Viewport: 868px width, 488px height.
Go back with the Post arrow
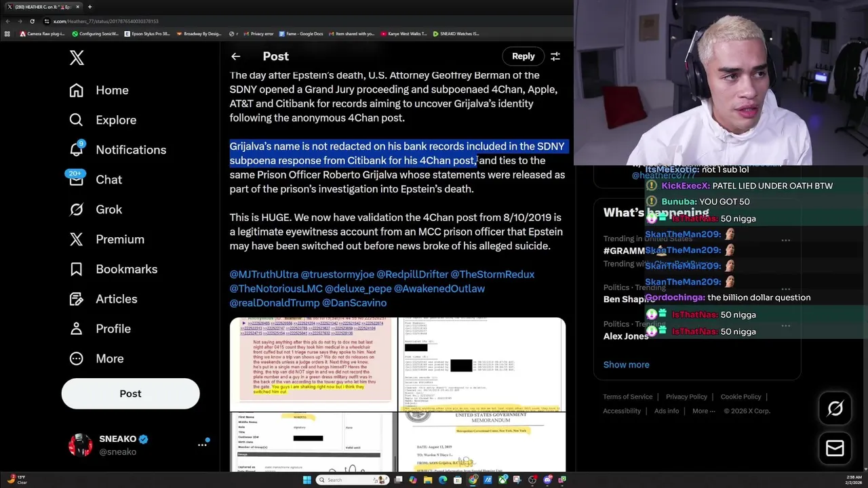(x=235, y=56)
